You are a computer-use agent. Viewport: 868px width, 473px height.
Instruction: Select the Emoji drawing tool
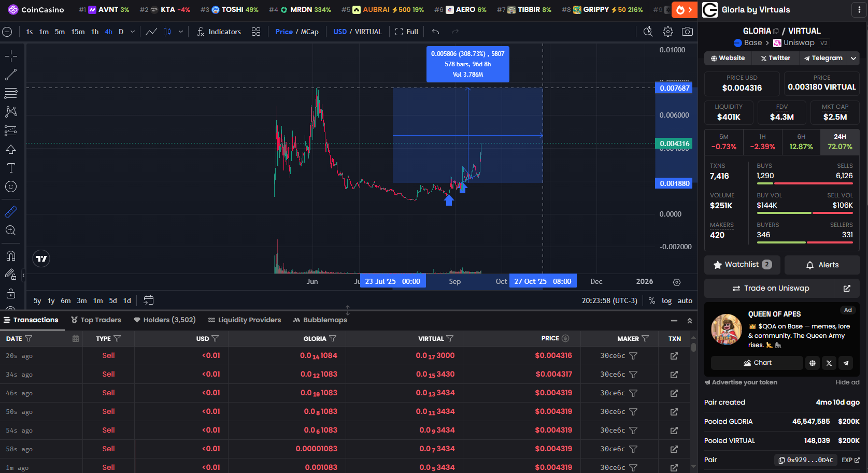[x=10, y=187]
